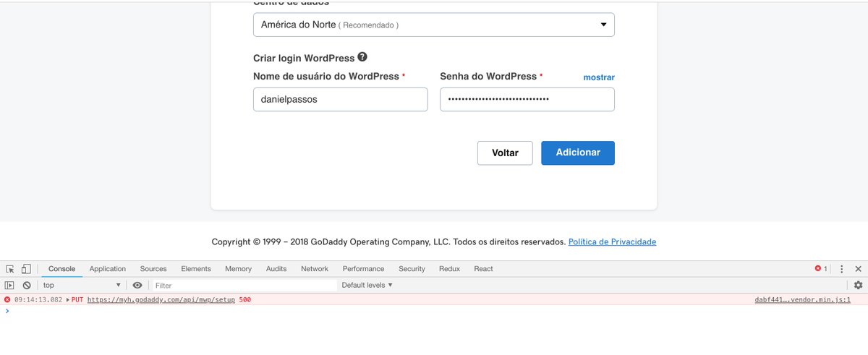Open the Default levels dropdown
This screenshot has height=355, width=868.
pos(367,286)
